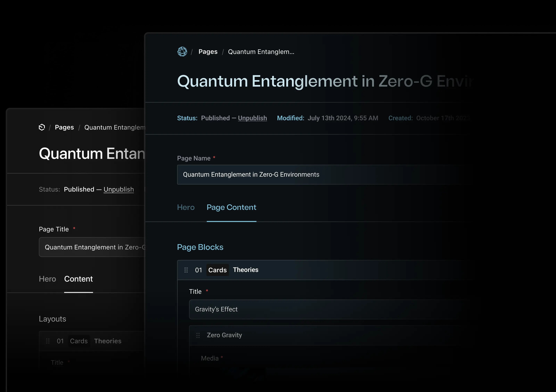Unpublish the page via the Unpublish link
The image size is (556, 392).
[252, 118]
